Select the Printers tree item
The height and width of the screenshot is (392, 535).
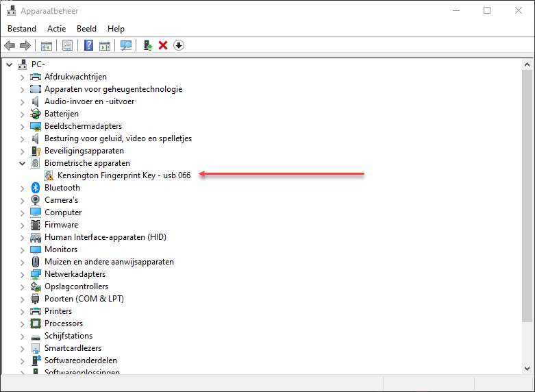click(58, 311)
